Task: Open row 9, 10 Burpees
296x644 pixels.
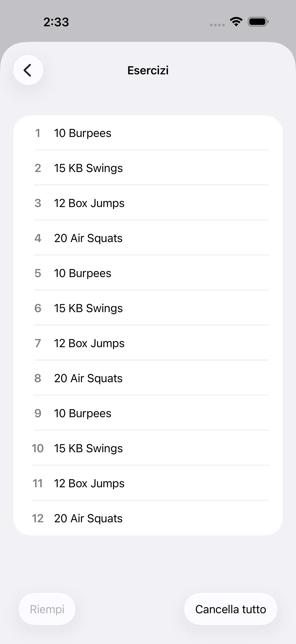Action: pos(148,413)
